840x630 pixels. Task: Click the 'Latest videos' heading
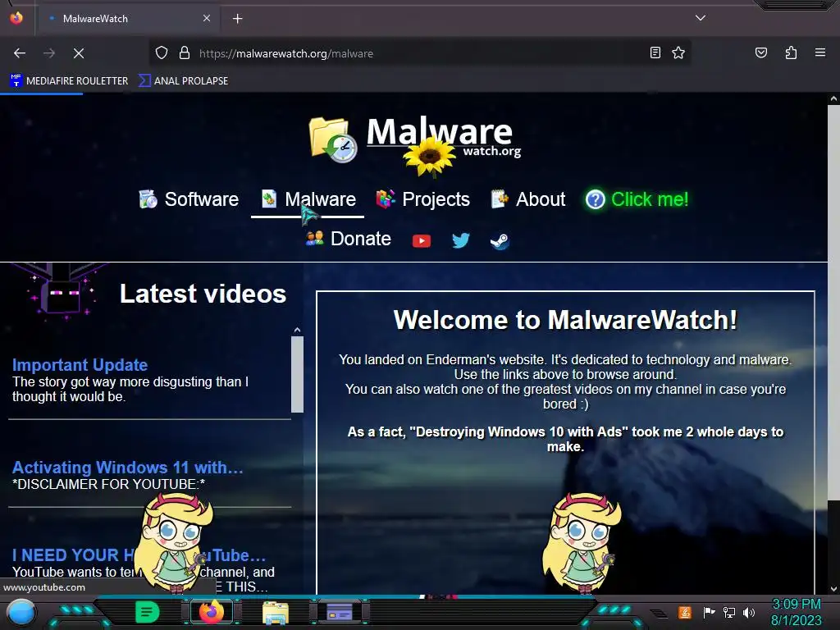[x=203, y=294]
